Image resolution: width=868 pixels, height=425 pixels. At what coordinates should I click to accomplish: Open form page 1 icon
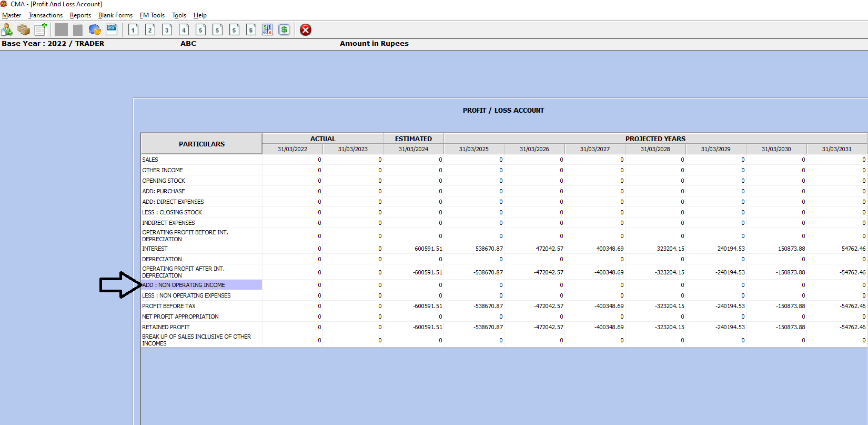click(x=133, y=29)
